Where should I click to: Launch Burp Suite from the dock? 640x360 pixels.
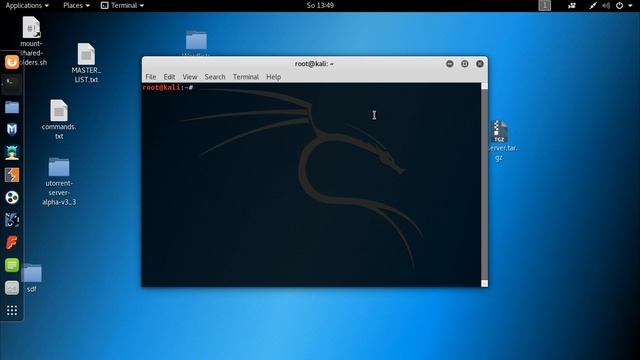click(11, 175)
